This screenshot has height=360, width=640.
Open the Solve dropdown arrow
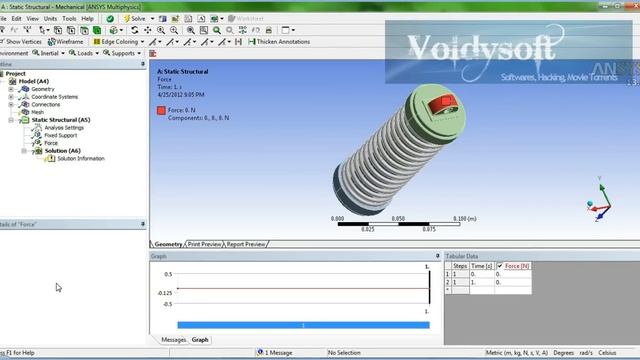click(x=152, y=19)
